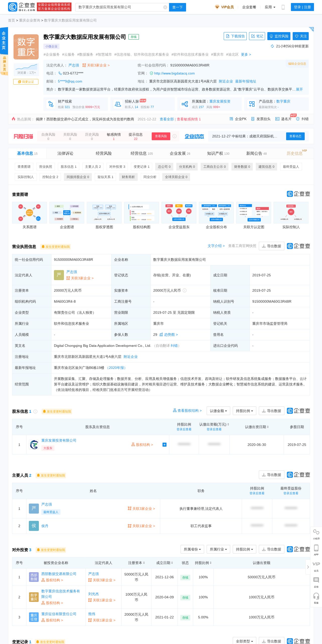Click the 产品信息 grid icon
Viewport: 322px width, 644px height.
click(252, 104)
